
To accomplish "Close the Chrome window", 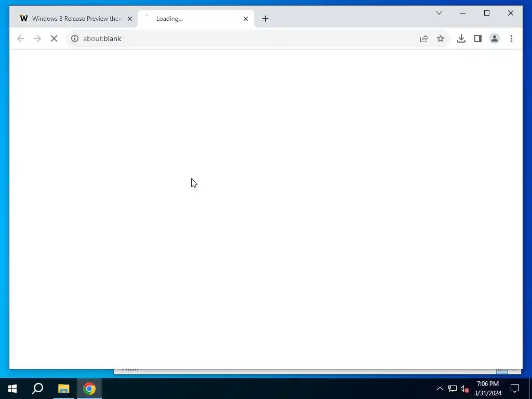I will coord(510,13).
